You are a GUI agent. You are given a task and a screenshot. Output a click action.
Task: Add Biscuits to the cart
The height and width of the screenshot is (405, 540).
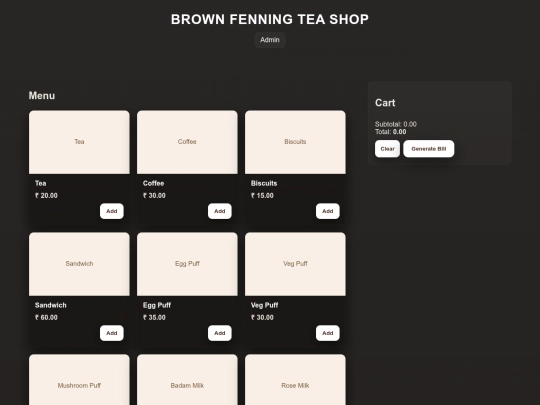(328, 211)
